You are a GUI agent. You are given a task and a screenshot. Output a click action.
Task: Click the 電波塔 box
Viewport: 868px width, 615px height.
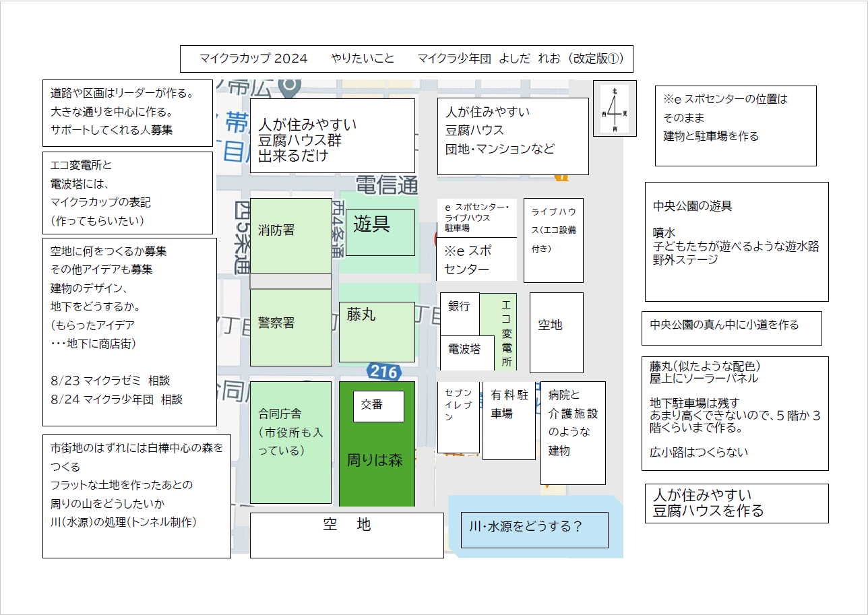tap(467, 353)
